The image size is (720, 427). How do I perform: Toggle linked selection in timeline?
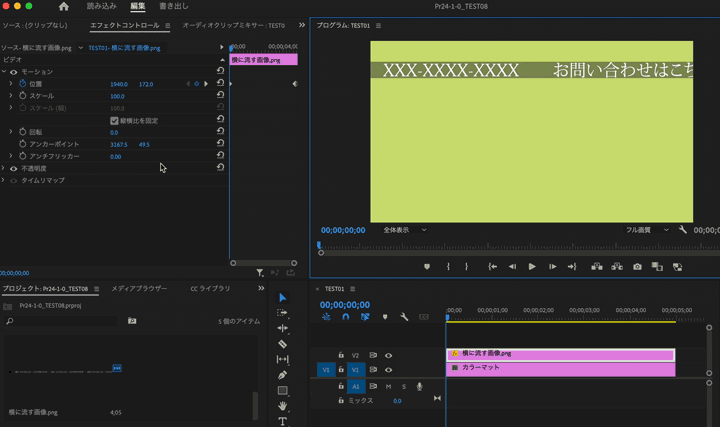pyautogui.click(x=365, y=317)
